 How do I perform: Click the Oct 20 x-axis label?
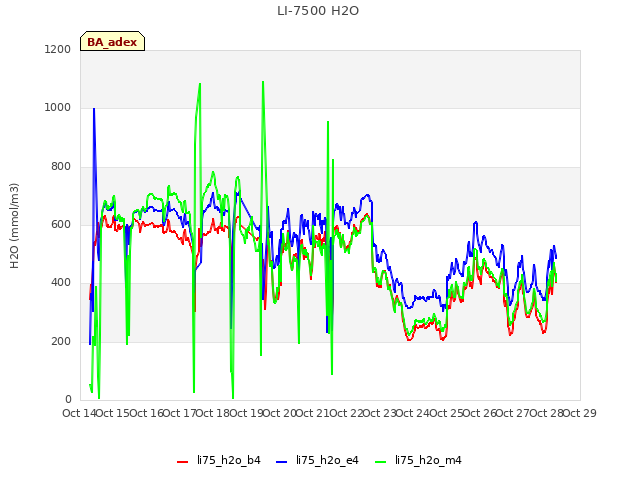coord(279,413)
